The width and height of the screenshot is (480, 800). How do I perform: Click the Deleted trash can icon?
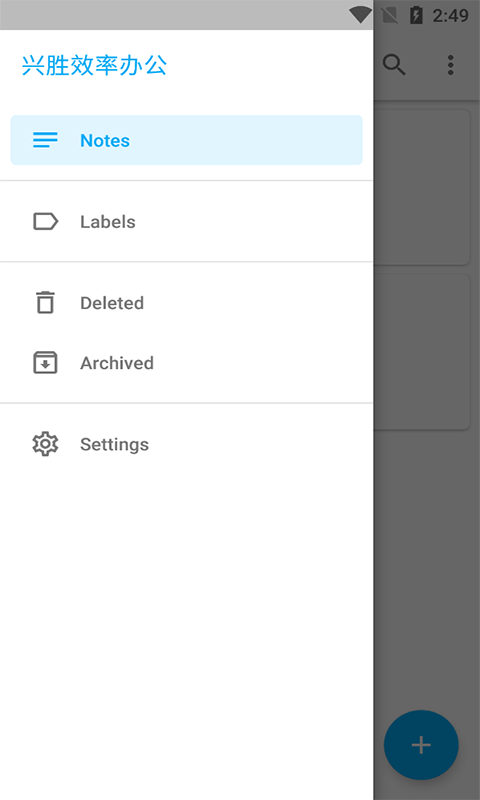[x=45, y=302]
